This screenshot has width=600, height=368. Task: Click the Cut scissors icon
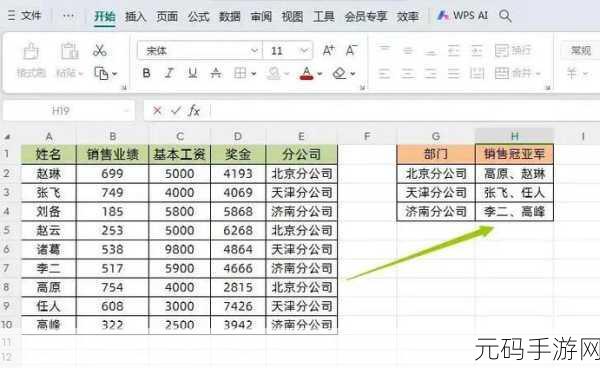click(x=99, y=50)
